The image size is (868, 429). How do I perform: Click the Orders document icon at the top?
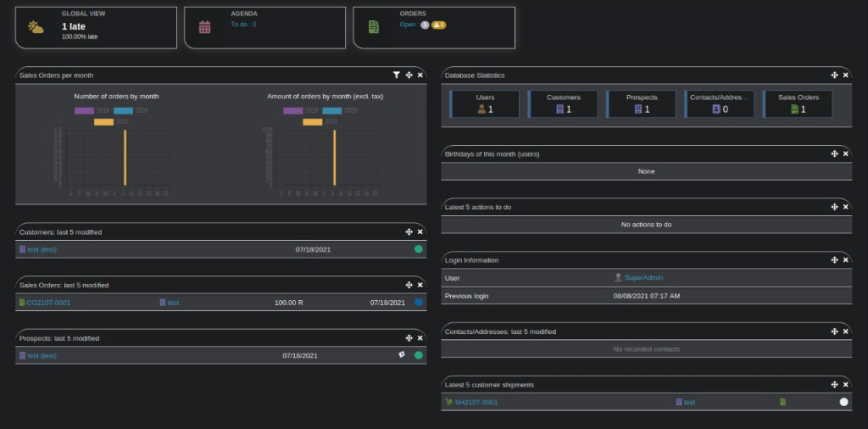374,27
